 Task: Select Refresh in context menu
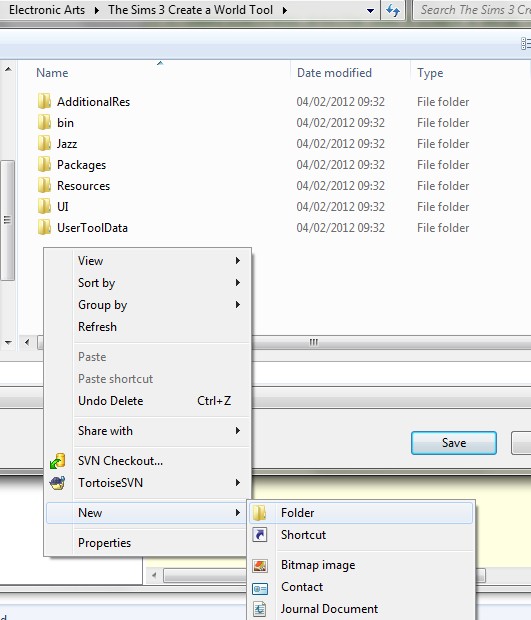point(148,327)
